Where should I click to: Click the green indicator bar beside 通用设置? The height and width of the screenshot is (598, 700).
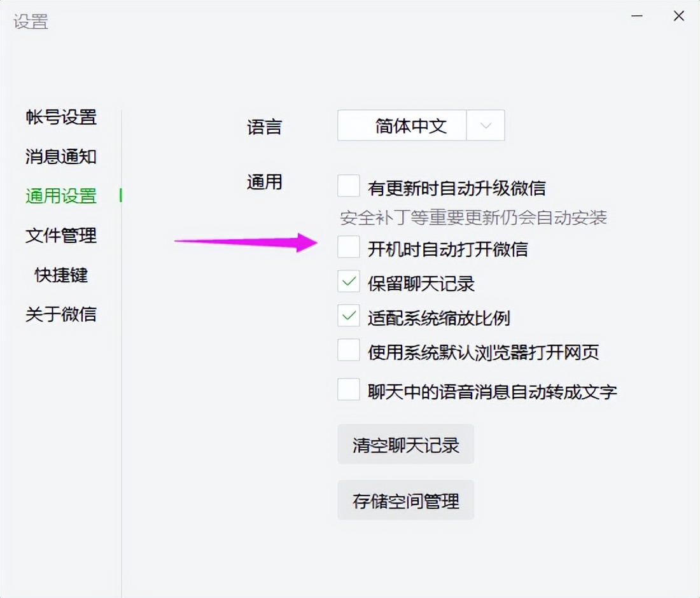click(x=120, y=197)
